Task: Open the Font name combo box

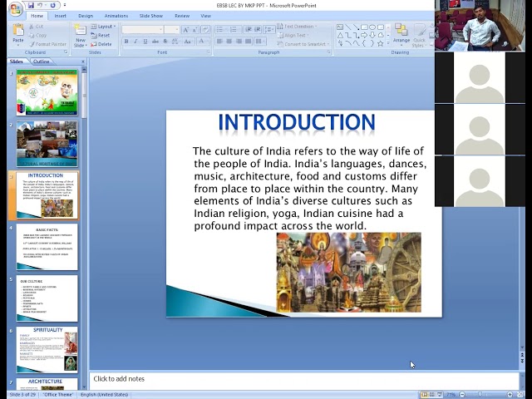Action: [x=142, y=30]
